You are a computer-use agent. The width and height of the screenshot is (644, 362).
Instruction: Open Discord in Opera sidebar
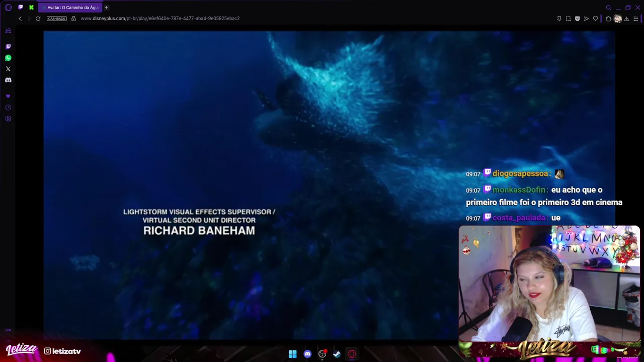pyautogui.click(x=8, y=80)
